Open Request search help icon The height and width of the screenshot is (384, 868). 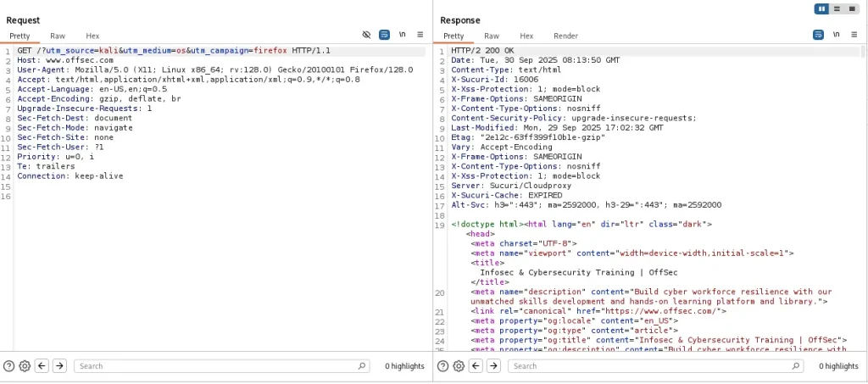pos(8,366)
